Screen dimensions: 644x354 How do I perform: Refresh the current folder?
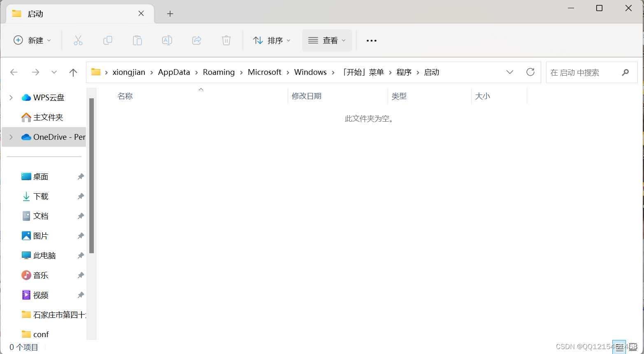point(530,72)
